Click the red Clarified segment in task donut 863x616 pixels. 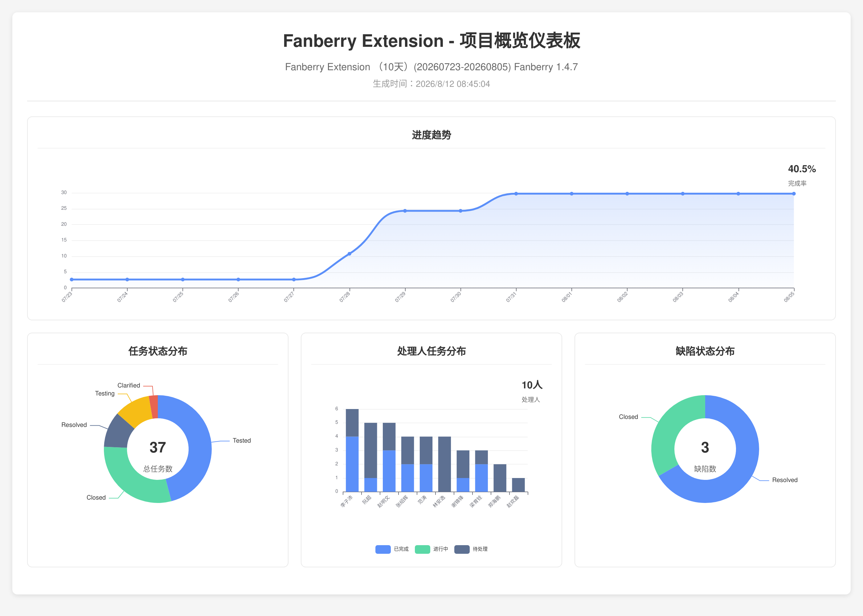tap(154, 407)
